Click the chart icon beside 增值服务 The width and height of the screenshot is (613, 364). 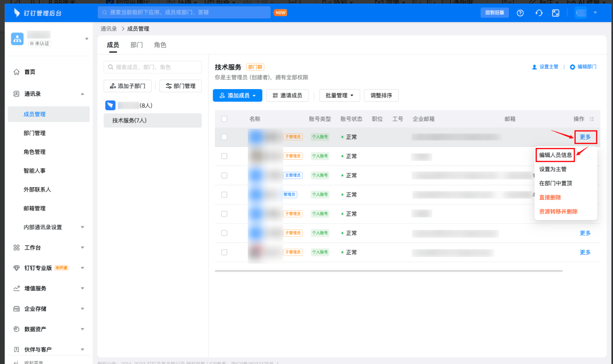pos(17,288)
